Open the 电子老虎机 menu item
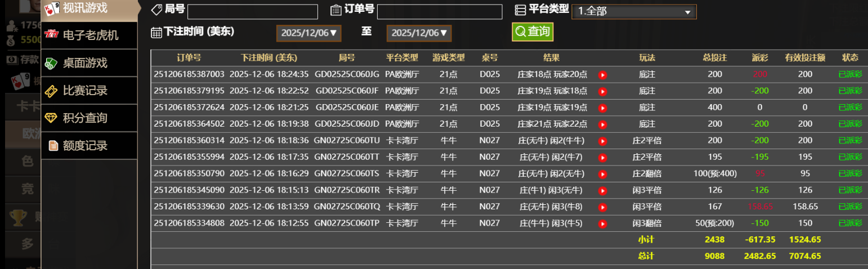The image size is (868, 269). 90,35
